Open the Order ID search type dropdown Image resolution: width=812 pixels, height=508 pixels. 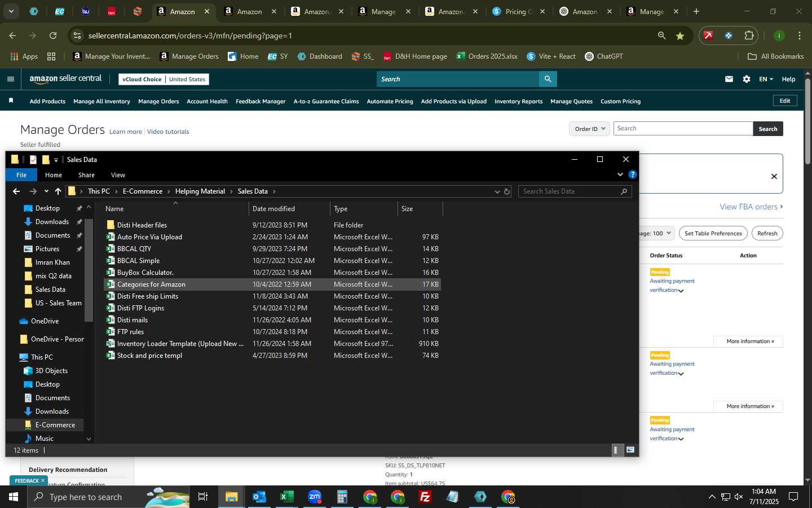pyautogui.click(x=589, y=129)
